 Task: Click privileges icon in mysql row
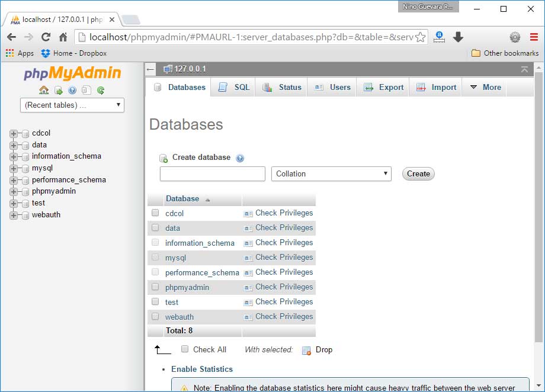coord(248,258)
